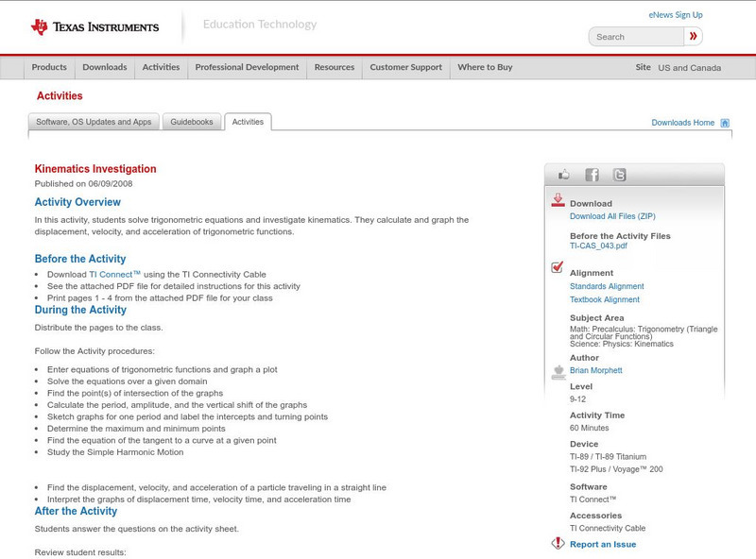The image size is (756, 559).
Task: Open the TI Connect link
Action: [114, 274]
